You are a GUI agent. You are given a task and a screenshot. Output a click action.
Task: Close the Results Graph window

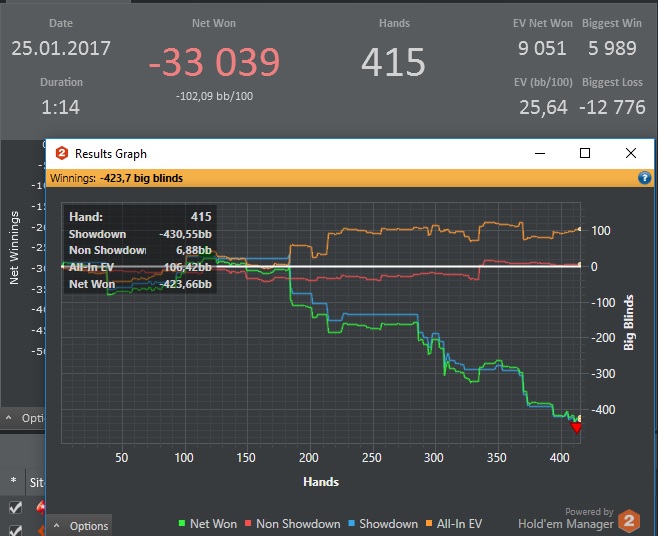(630, 153)
